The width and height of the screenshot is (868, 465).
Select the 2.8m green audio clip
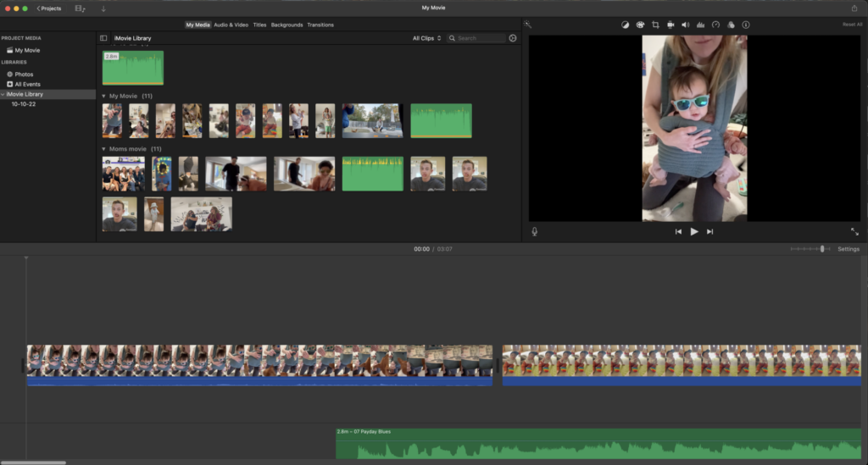point(133,68)
